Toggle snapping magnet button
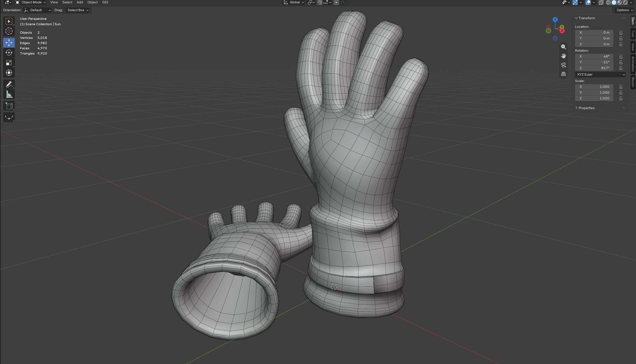Screen dimensions: 636x364 [x=320, y=2]
